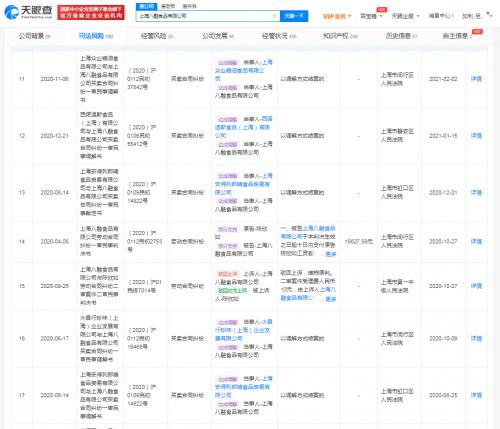This screenshot has width=500, height=429.
Task: Click publish date 2020-12-01 in row 13
Action: 443,192
